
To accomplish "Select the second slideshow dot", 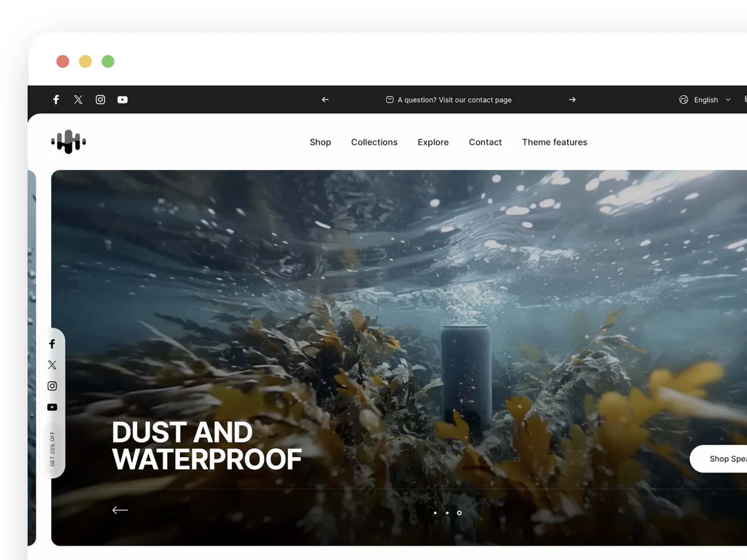I will [447, 513].
